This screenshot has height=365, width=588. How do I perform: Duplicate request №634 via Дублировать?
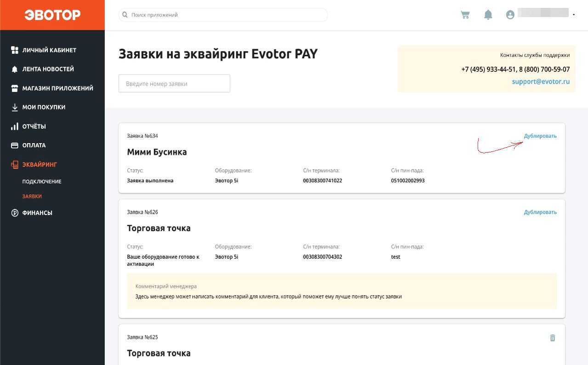(540, 136)
